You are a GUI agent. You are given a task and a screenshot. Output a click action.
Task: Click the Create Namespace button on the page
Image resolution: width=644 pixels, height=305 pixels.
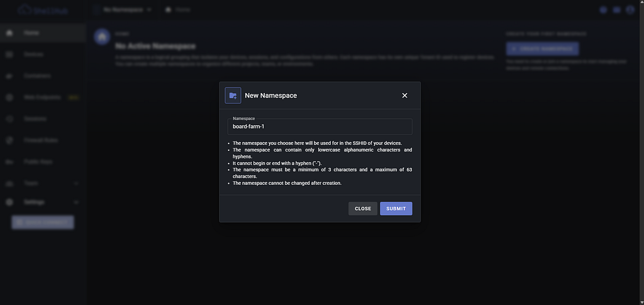click(542, 48)
